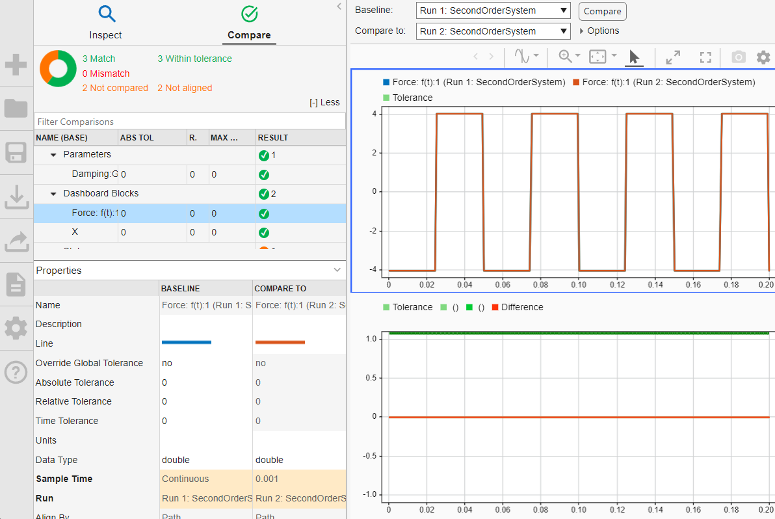This screenshot has height=519, width=775.
Task: Click the help question mark icon
Action: (x=16, y=372)
